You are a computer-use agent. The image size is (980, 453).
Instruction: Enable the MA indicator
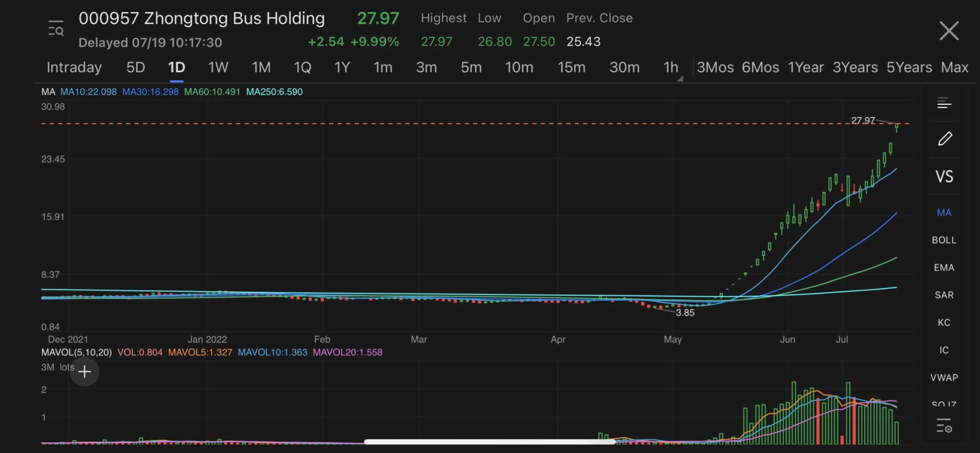944,212
